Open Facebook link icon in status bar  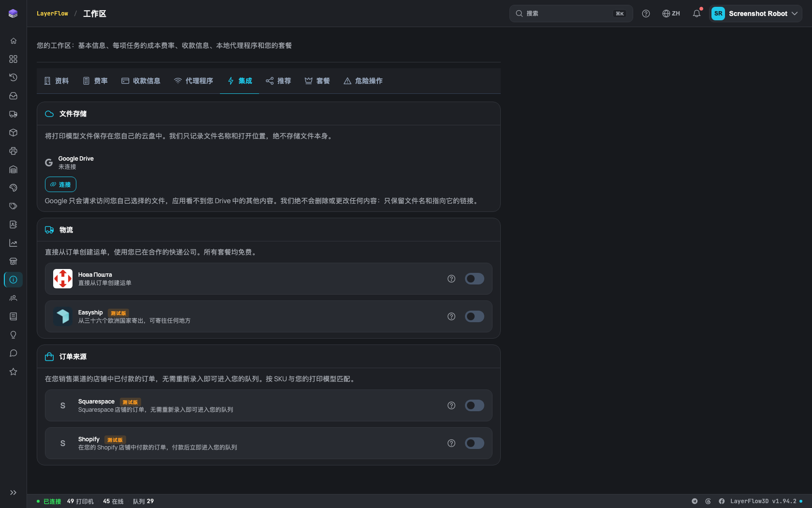click(722, 501)
